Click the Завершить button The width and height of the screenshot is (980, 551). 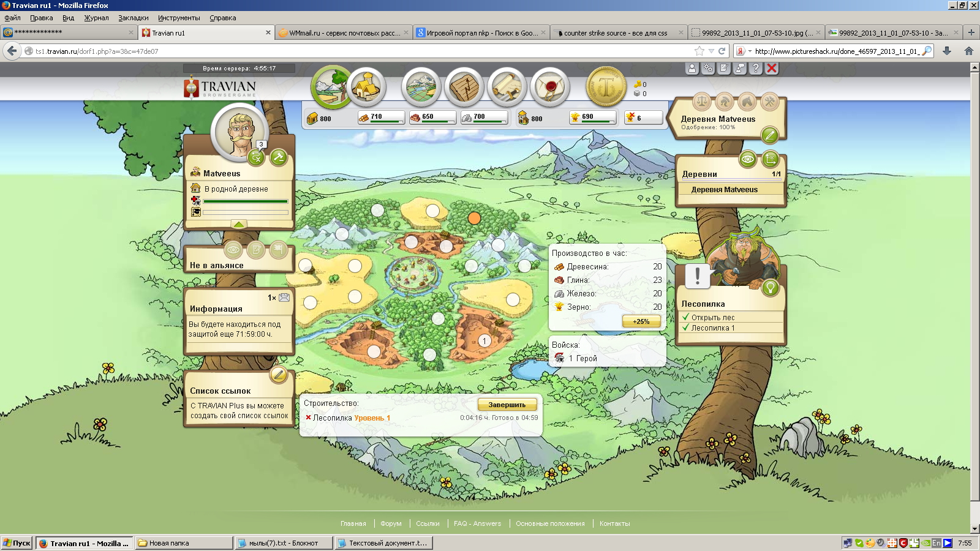point(507,405)
